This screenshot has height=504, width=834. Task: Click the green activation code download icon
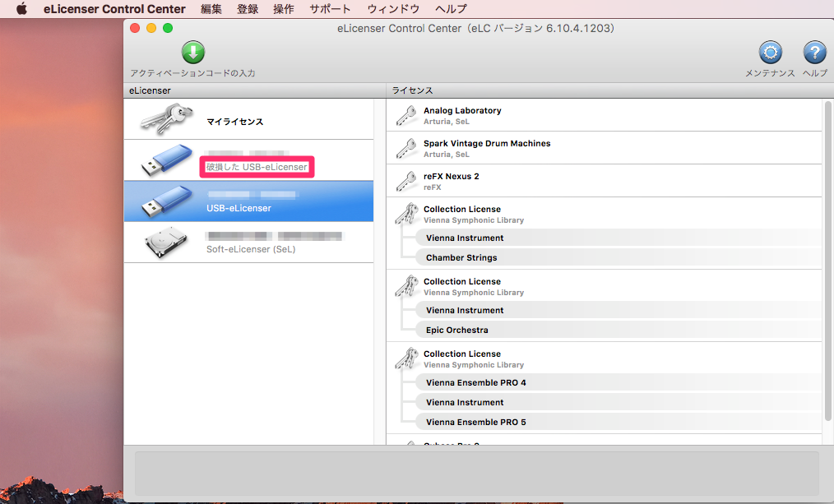point(193,53)
